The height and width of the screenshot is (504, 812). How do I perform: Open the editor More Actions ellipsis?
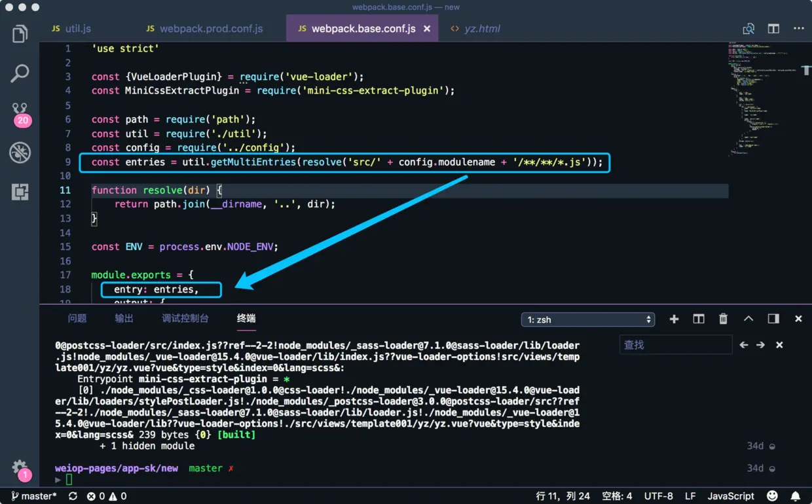coord(798,29)
